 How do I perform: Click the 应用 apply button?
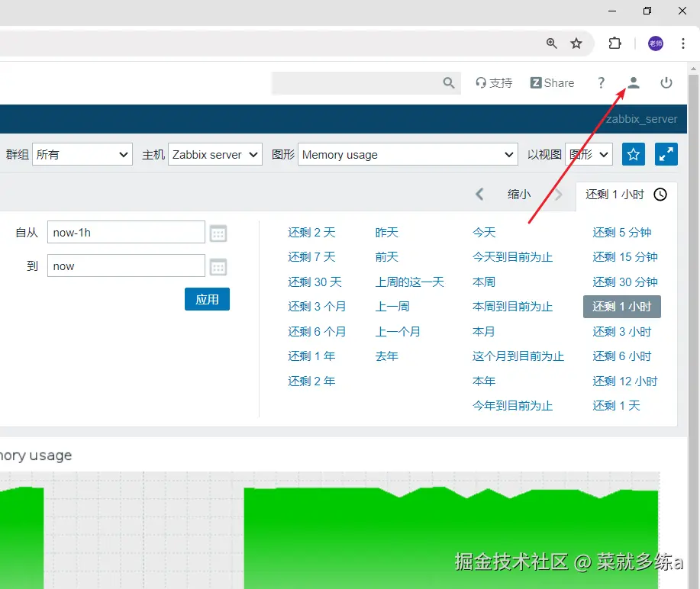click(207, 299)
